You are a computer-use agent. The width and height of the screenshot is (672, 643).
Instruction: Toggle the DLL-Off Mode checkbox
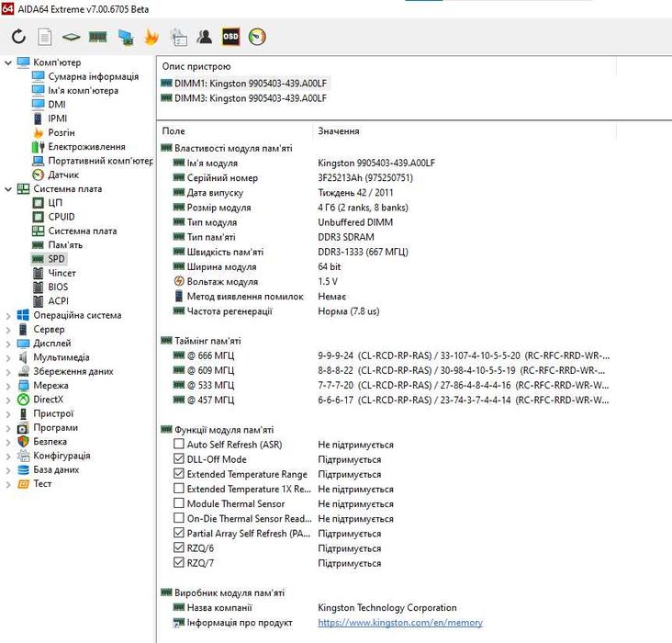point(179,458)
